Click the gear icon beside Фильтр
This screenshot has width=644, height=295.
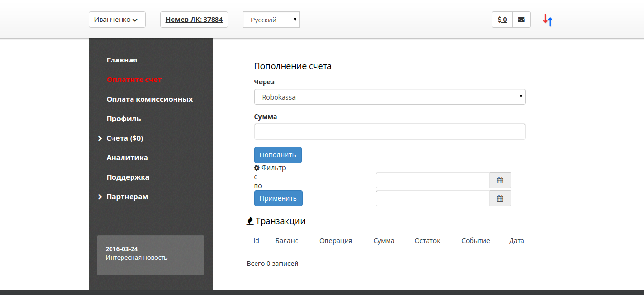[x=257, y=168]
